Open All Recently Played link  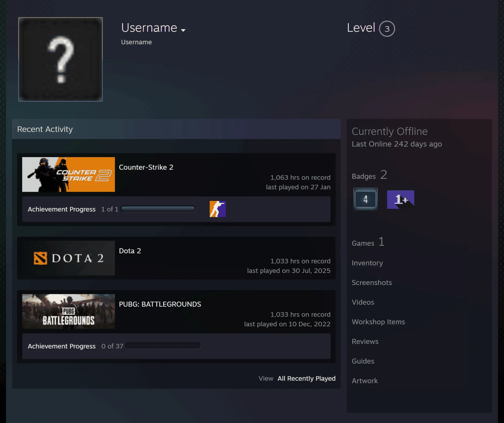(306, 378)
